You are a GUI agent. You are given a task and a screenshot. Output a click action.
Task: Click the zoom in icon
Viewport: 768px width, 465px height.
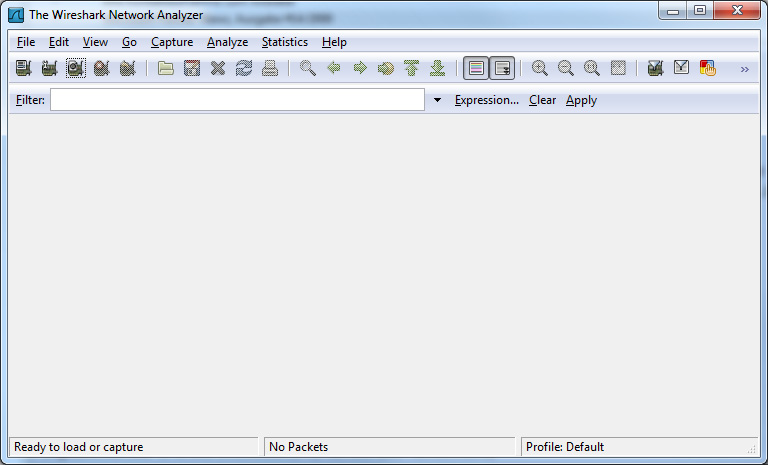[x=540, y=68]
